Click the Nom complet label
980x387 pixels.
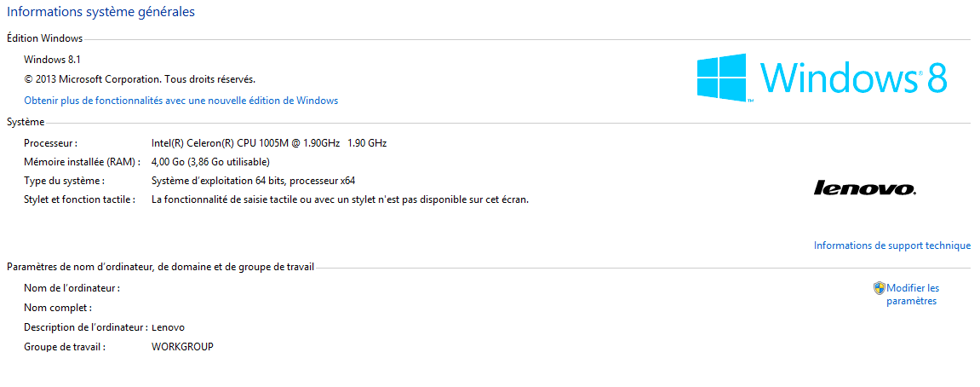pos(58,308)
